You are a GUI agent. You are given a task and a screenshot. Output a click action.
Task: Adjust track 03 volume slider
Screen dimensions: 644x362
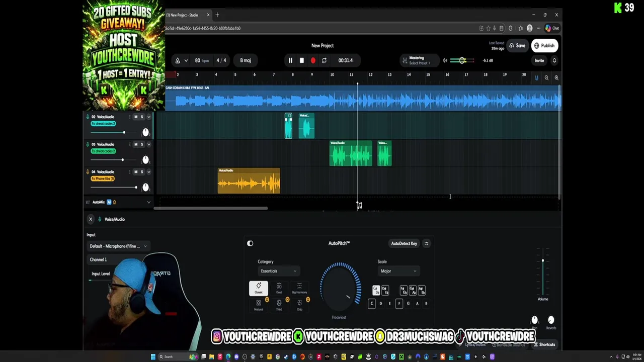pyautogui.click(x=122, y=160)
